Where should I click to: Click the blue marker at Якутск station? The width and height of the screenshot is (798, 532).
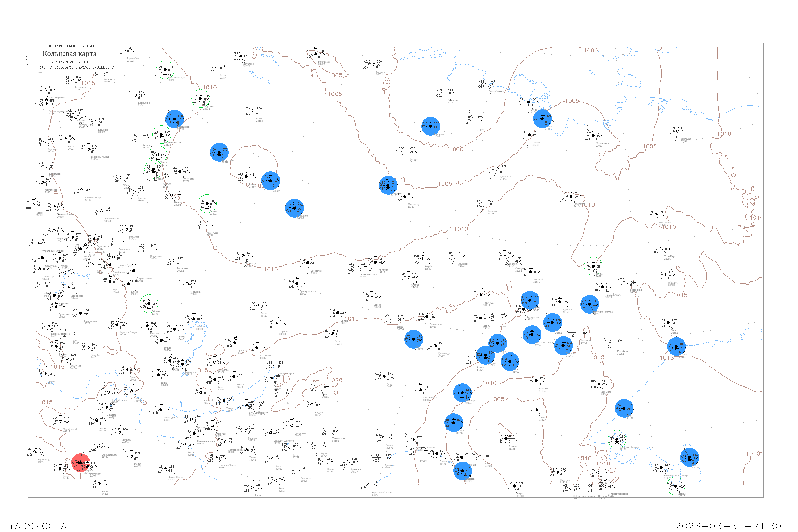point(530,300)
